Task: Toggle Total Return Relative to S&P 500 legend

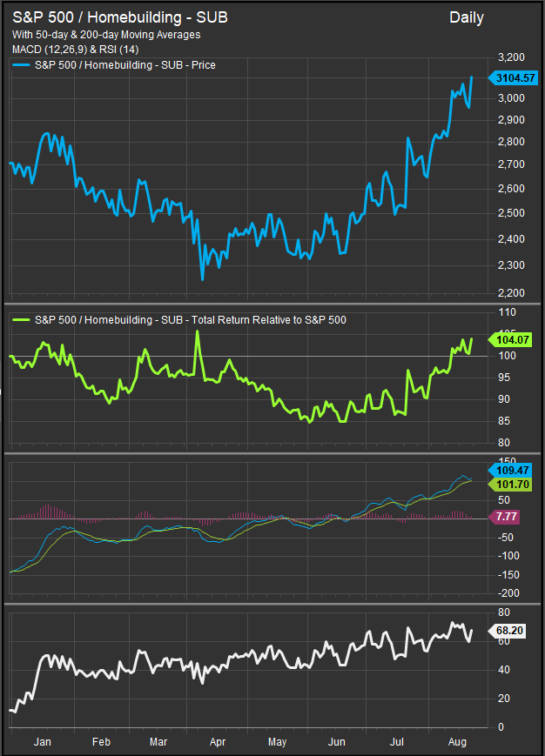Action: pos(191,320)
